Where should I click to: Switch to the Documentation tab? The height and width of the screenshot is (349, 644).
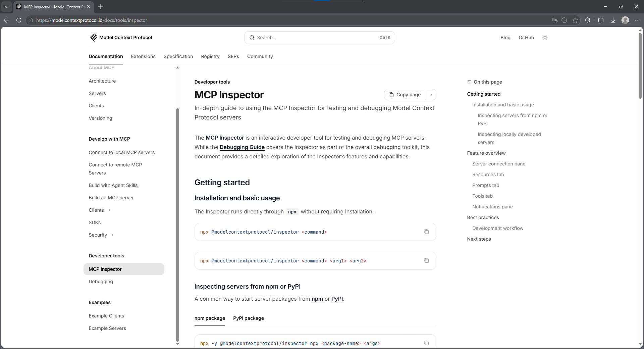[x=106, y=56]
